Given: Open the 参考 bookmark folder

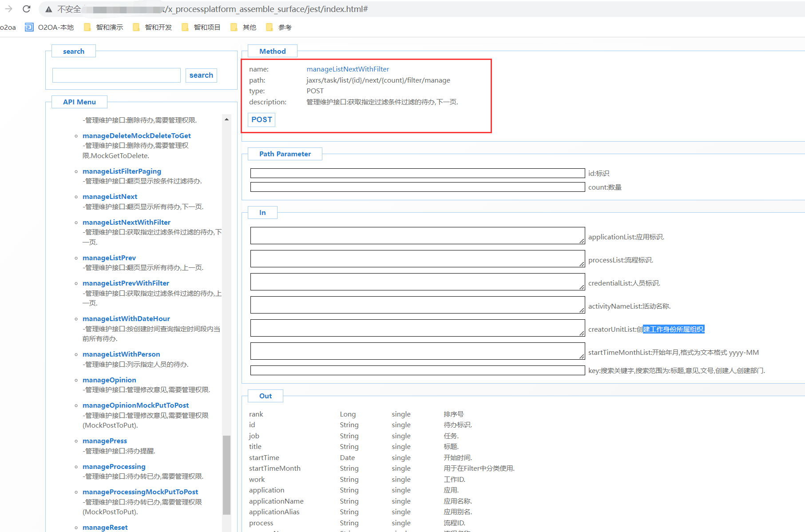Looking at the screenshot, I should (x=279, y=28).
